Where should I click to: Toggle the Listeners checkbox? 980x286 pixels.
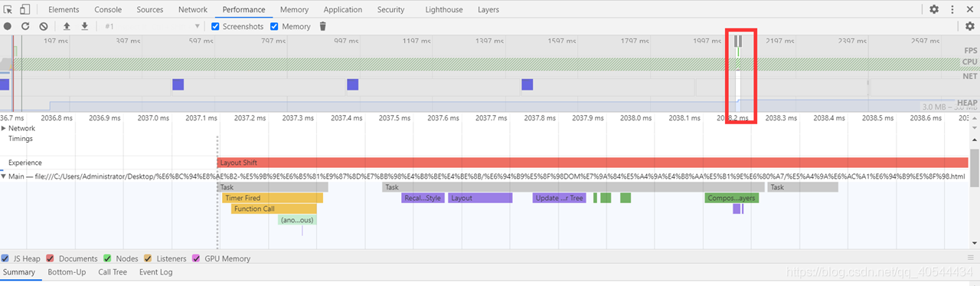148,258
